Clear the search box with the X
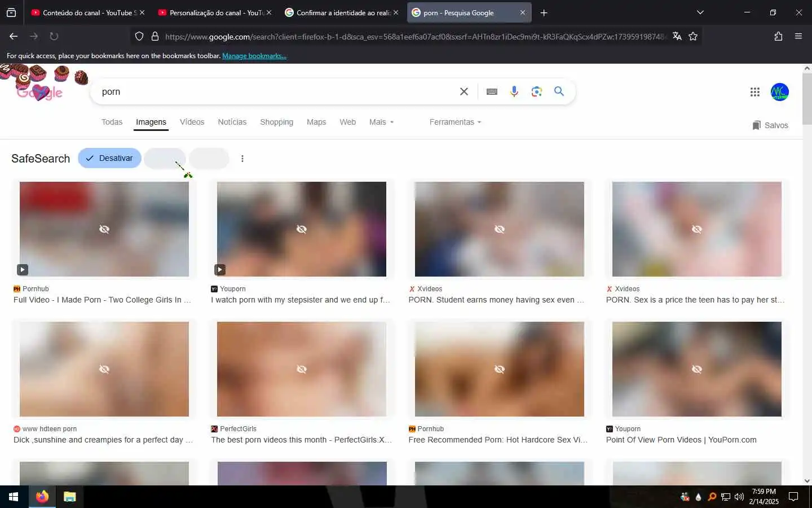The image size is (812, 508). [464, 91]
